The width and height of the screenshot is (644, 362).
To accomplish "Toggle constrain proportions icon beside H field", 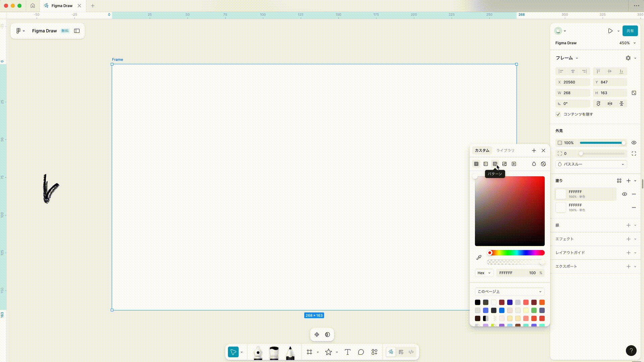I will click(x=634, y=93).
